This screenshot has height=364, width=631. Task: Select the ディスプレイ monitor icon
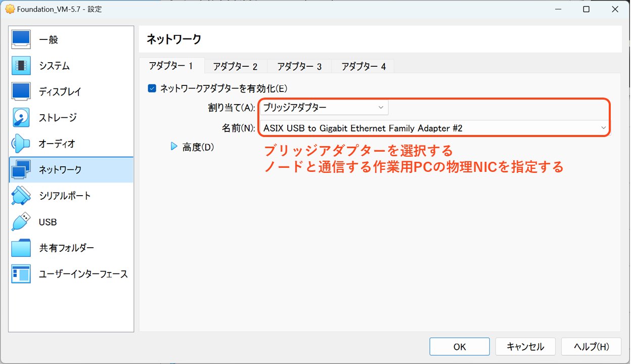pyautogui.click(x=21, y=92)
